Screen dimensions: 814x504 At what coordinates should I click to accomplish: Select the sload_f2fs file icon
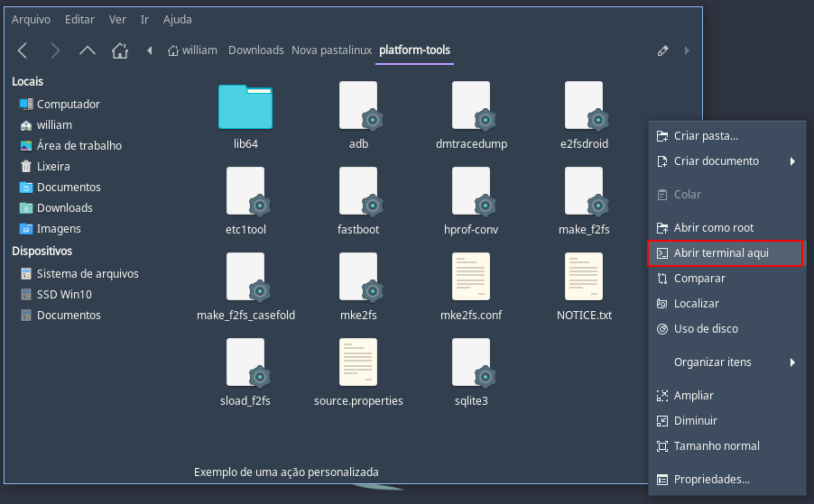tap(248, 362)
